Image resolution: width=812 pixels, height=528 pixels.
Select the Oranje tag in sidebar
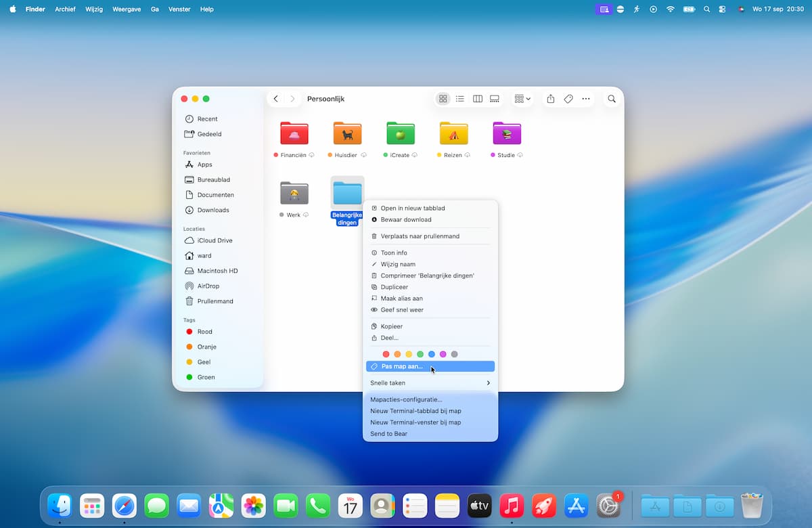point(206,347)
